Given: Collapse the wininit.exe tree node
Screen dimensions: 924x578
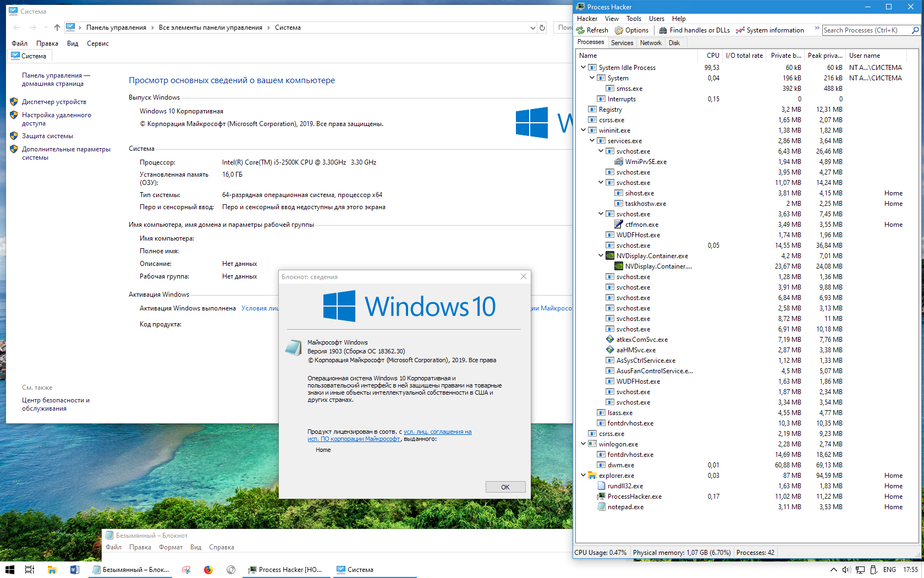Looking at the screenshot, I should click(583, 130).
